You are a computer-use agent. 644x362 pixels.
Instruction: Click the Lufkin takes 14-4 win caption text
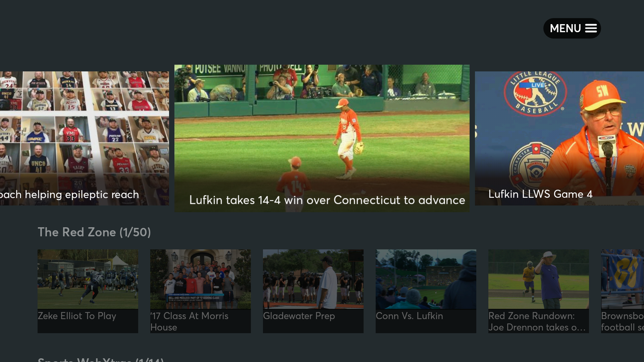click(327, 200)
